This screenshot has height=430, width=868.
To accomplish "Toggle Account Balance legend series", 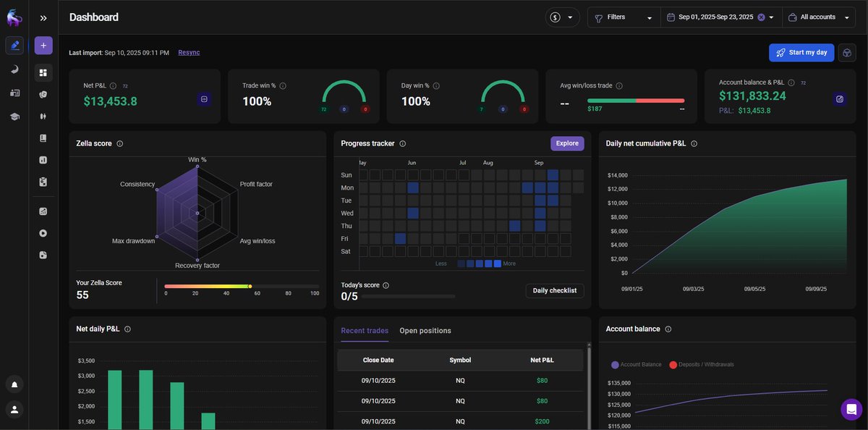I will tap(637, 365).
